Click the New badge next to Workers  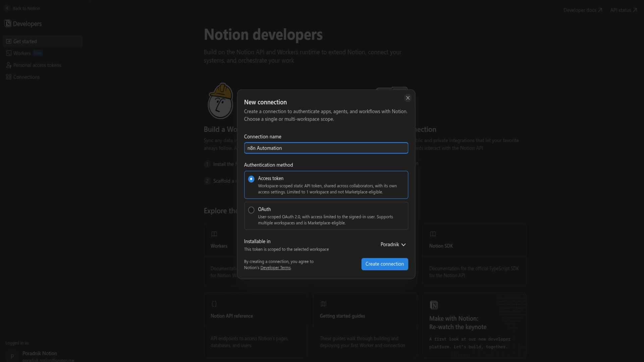38,53
